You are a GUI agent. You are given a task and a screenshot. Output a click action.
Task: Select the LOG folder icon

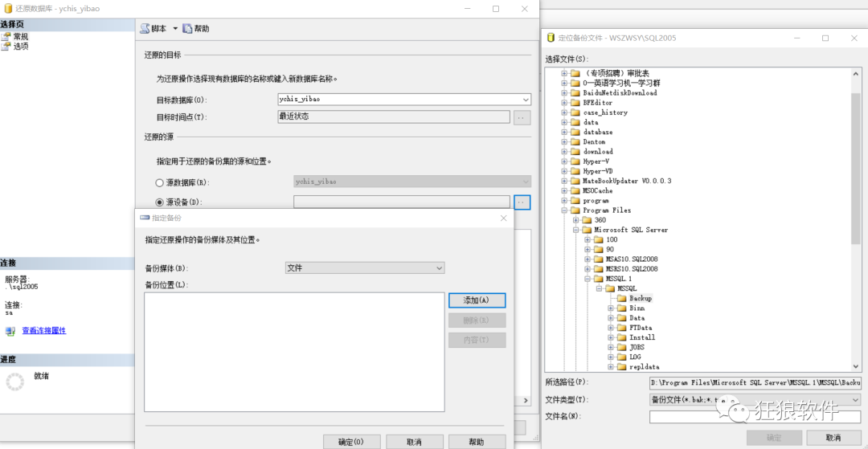[x=621, y=357]
